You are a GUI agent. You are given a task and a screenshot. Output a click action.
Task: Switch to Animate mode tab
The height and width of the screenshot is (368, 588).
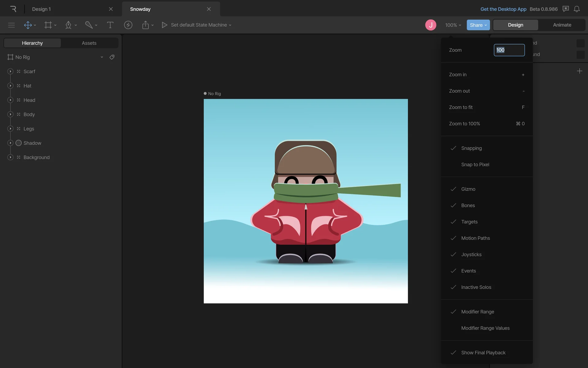[562, 25]
